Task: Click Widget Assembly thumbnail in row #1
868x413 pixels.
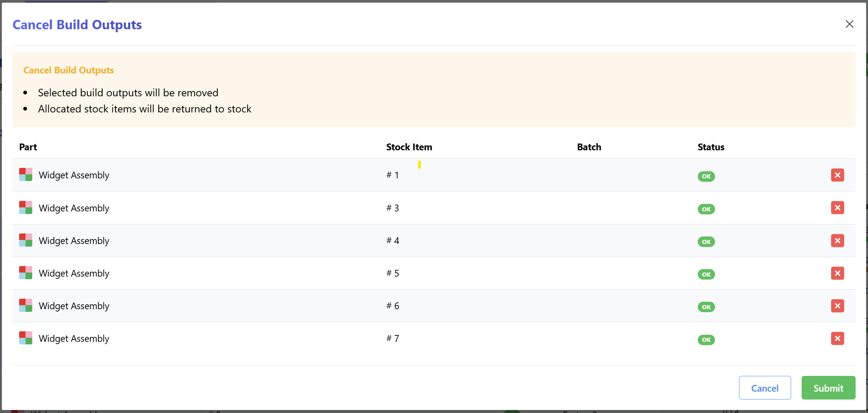Action: pos(25,175)
